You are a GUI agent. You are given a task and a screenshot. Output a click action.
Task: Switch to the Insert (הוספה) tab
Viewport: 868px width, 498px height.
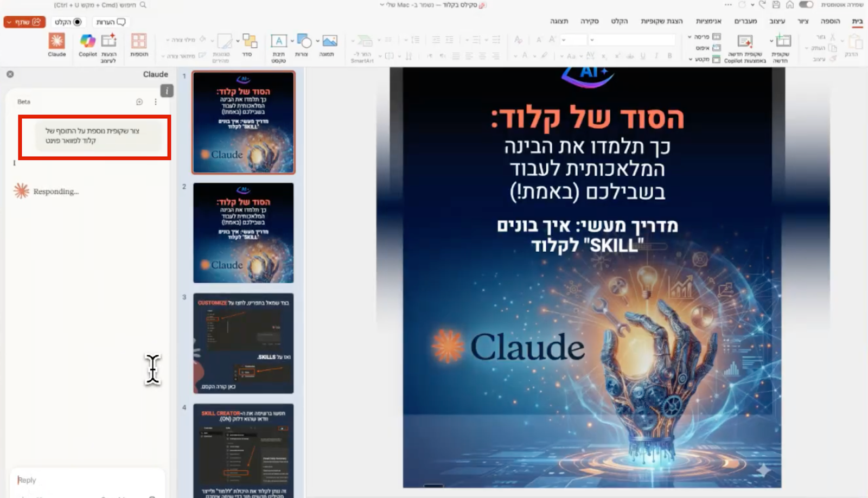coord(830,21)
